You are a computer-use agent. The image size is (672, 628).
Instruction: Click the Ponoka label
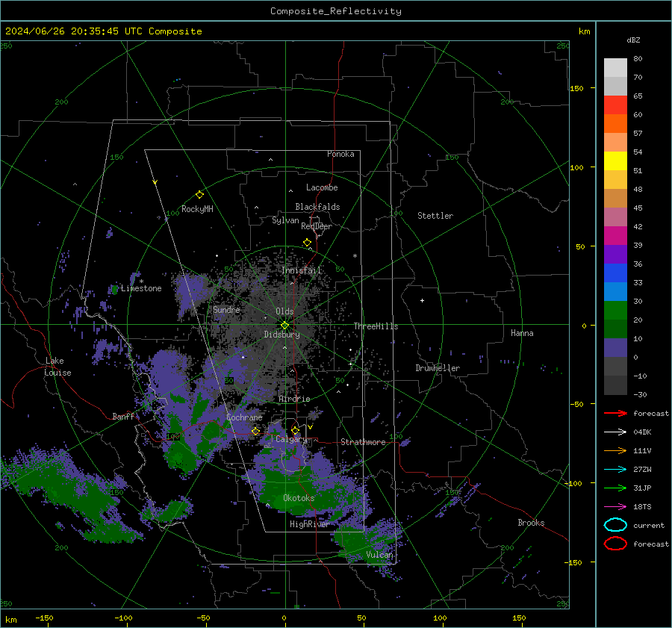pos(340,154)
